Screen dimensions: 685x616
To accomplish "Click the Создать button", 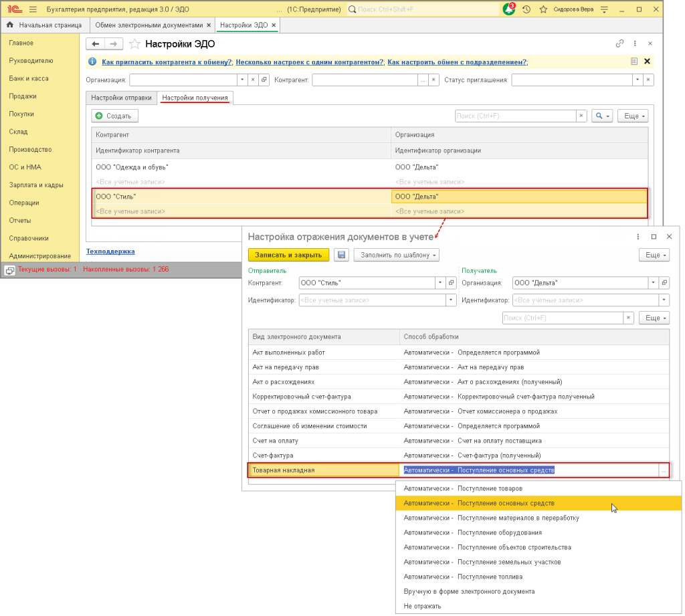I will tap(114, 116).
